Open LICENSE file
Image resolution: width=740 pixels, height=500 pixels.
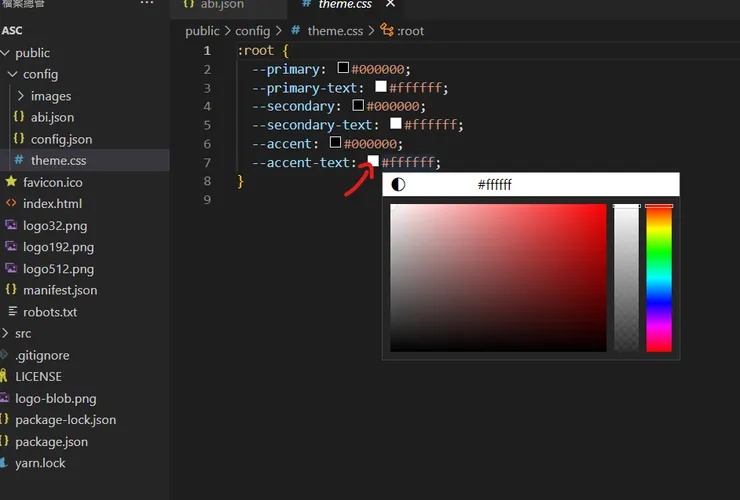pos(38,377)
